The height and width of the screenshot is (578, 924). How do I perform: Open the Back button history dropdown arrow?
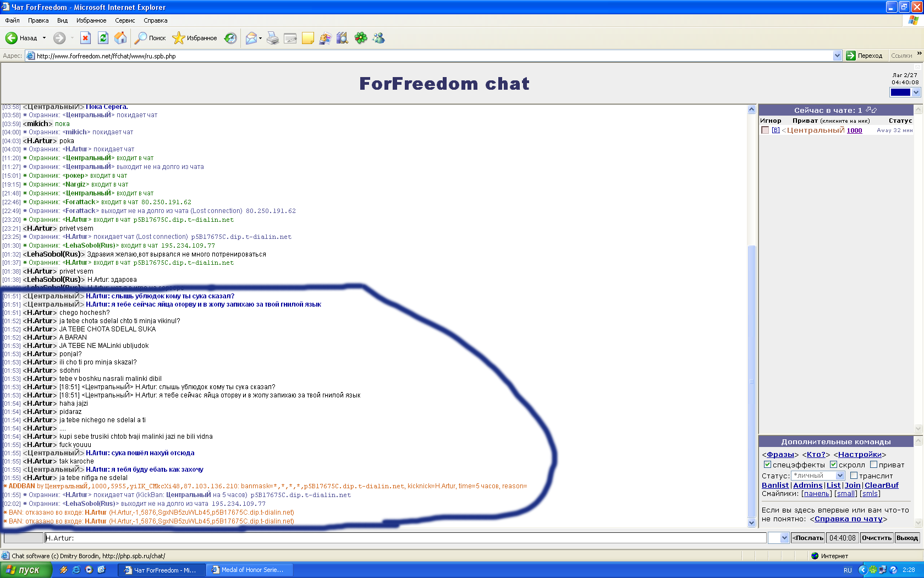tap(44, 38)
